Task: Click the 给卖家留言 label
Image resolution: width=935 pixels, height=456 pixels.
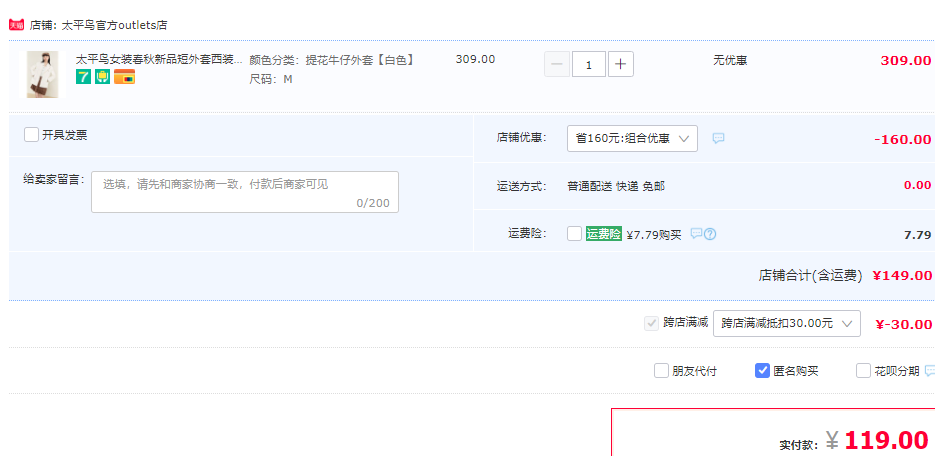Action: click(54, 179)
